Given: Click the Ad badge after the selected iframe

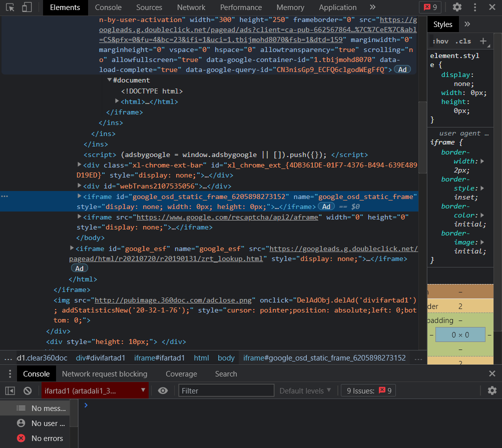Looking at the screenshot, I should point(326,206).
